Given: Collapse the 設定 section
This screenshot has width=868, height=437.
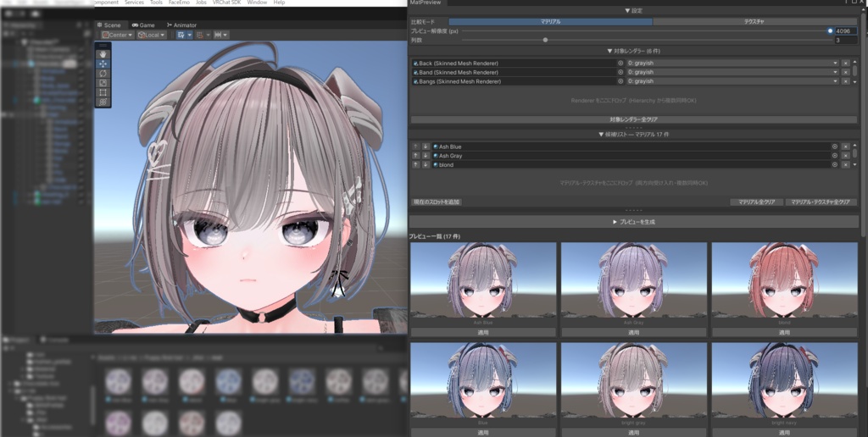Looking at the screenshot, I should click(x=633, y=10).
